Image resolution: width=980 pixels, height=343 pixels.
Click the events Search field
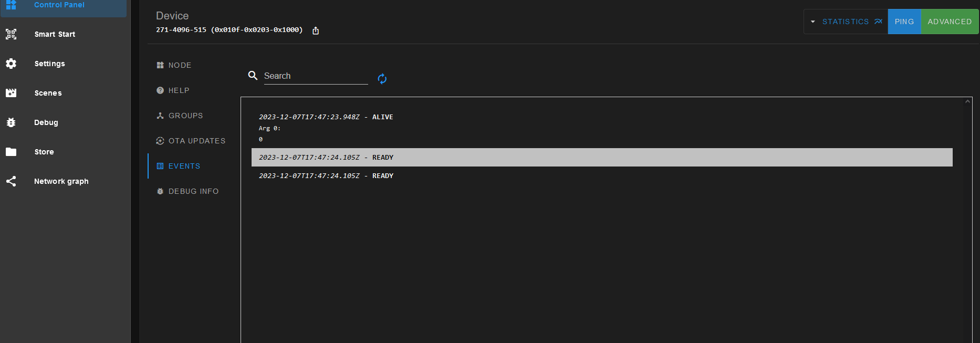pos(315,76)
